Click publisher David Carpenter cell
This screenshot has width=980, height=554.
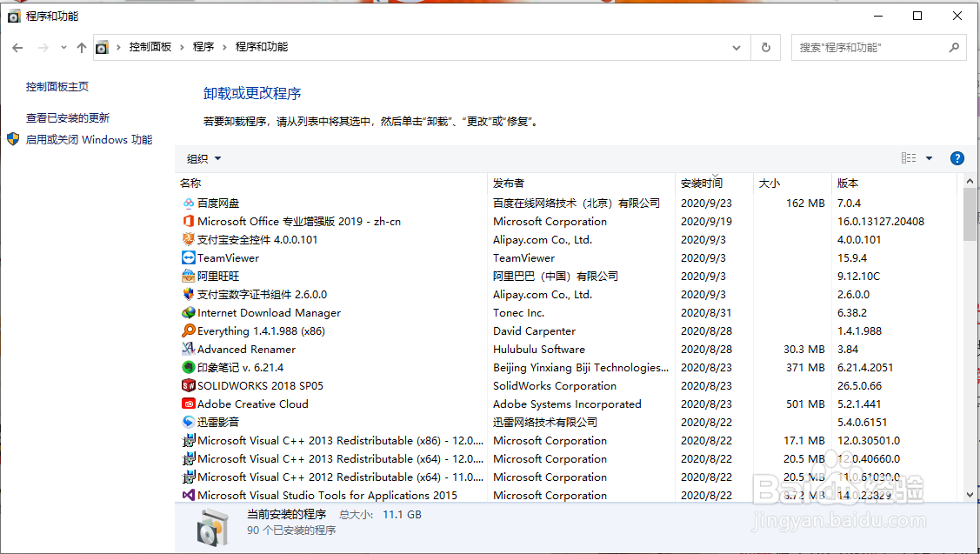coord(534,330)
